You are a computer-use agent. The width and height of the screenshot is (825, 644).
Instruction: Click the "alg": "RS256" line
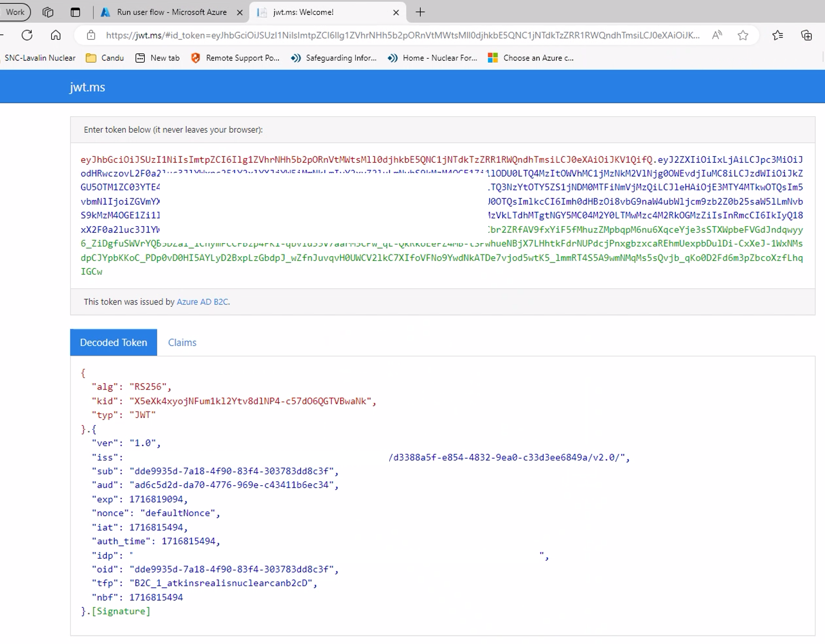click(131, 387)
